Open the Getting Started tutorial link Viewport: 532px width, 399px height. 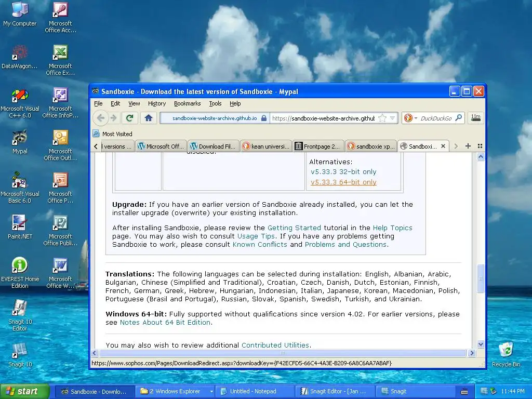(294, 228)
